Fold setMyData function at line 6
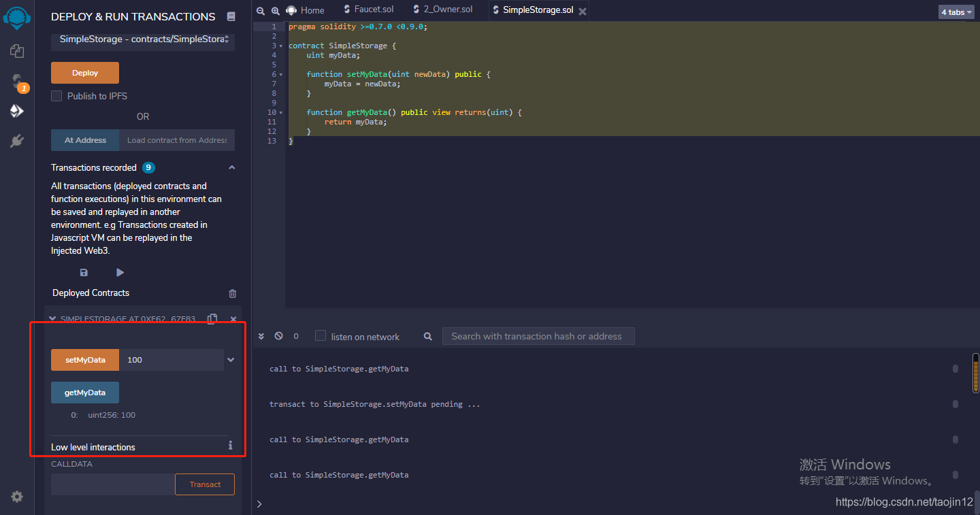Screen dimensions: 980x515 pos(281,74)
